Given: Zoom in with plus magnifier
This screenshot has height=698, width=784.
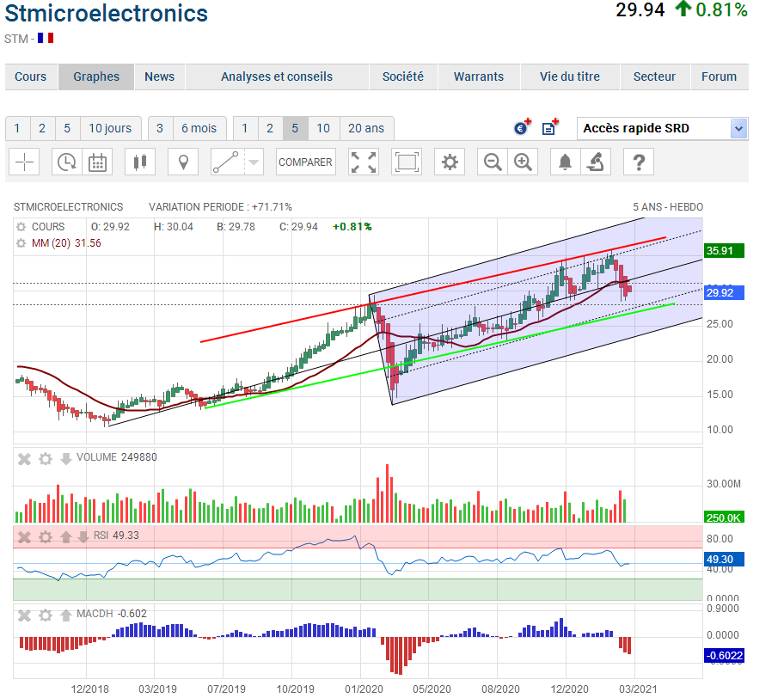Looking at the screenshot, I should coord(523,162).
